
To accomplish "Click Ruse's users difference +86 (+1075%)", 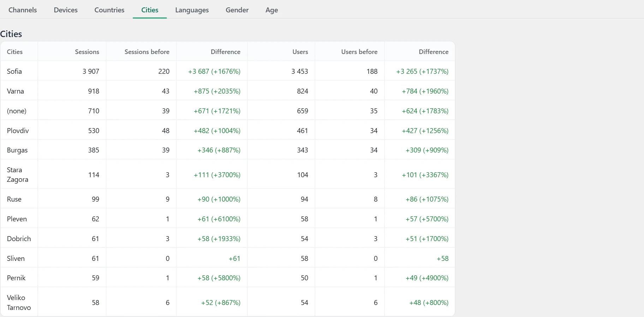I will [x=427, y=199].
